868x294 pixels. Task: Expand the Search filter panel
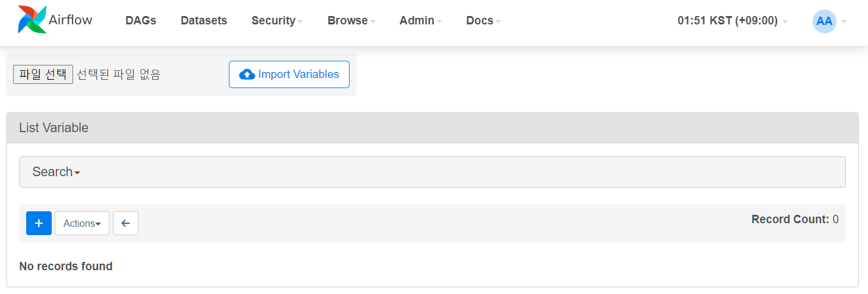pos(56,172)
